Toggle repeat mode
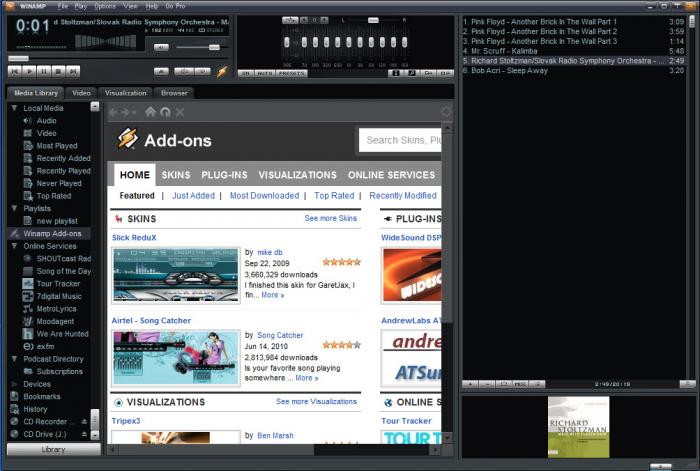Image resolution: width=700 pixels, height=471 pixels. (202, 71)
